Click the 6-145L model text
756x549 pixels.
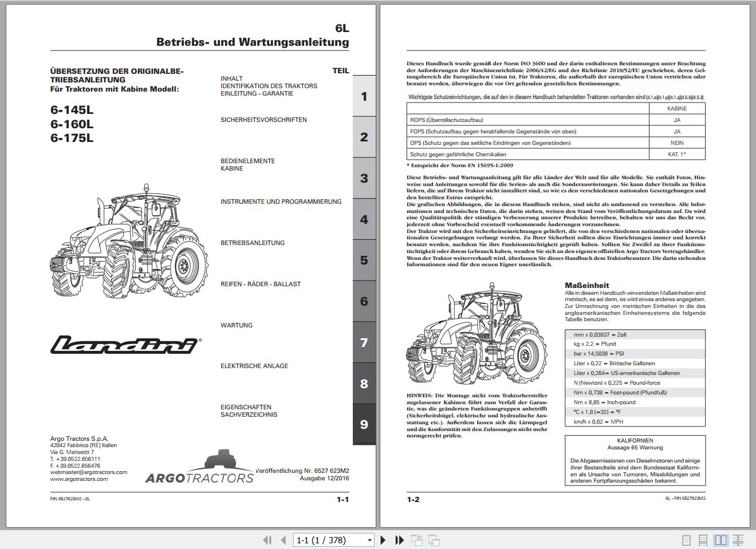tap(72, 110)
